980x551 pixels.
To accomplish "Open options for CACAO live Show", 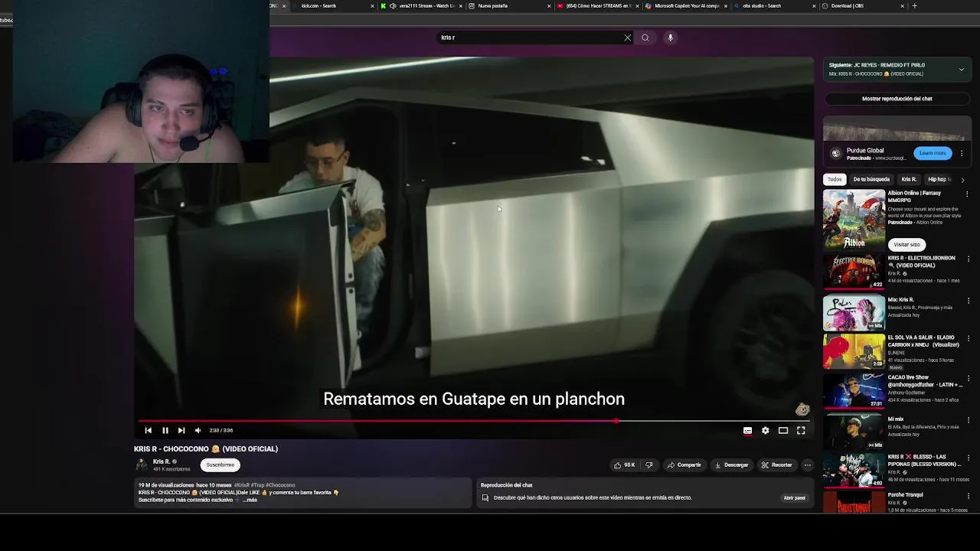I will (968, 378).
